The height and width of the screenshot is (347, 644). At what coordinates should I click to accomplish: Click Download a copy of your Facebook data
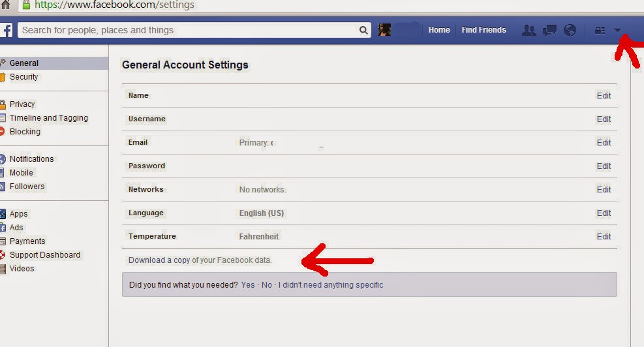200,260
